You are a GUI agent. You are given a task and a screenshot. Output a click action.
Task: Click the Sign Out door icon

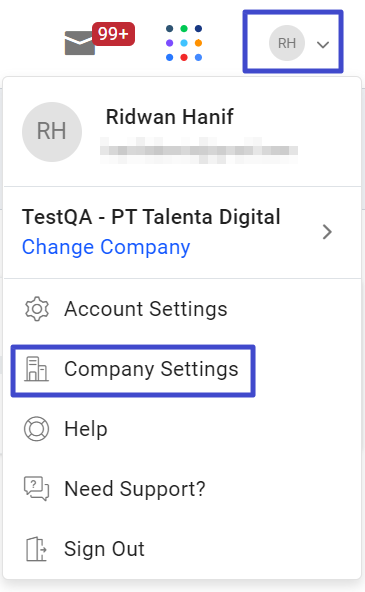click(x=36, y=549)
